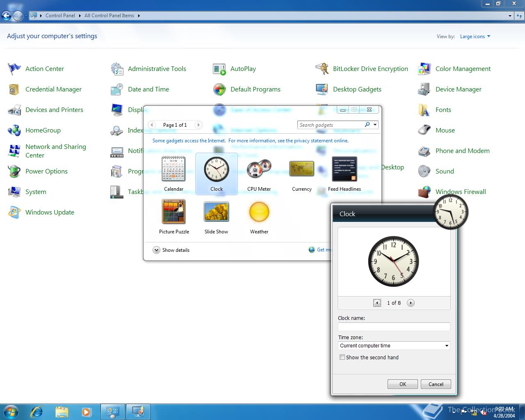This screenshot has width=525, height=420.
Task: Click the Clock gadget on desktop
Action: click(x=450, y=212)
